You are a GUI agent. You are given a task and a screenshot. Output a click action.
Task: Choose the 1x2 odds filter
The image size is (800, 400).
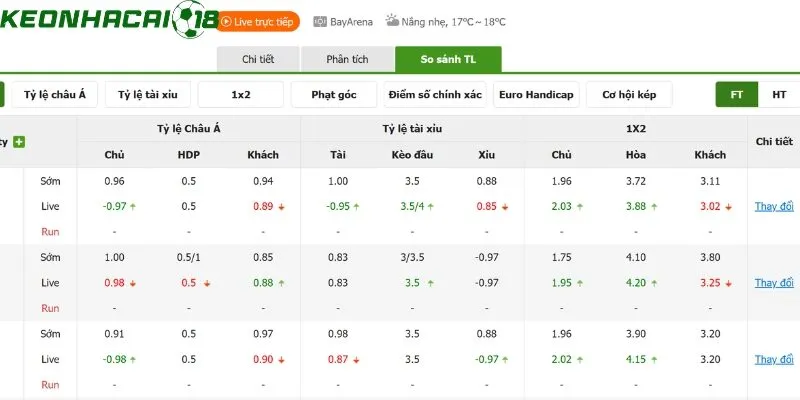[241, 95]
